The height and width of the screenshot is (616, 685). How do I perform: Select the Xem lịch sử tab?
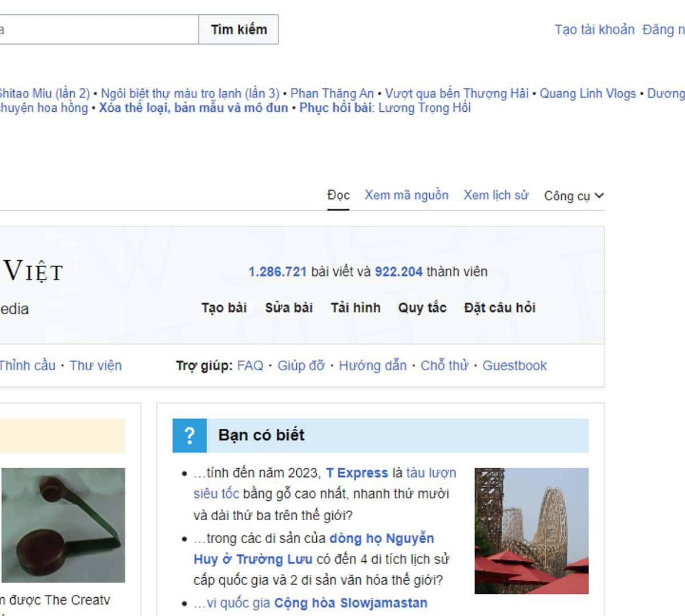[x=495, y=196]
